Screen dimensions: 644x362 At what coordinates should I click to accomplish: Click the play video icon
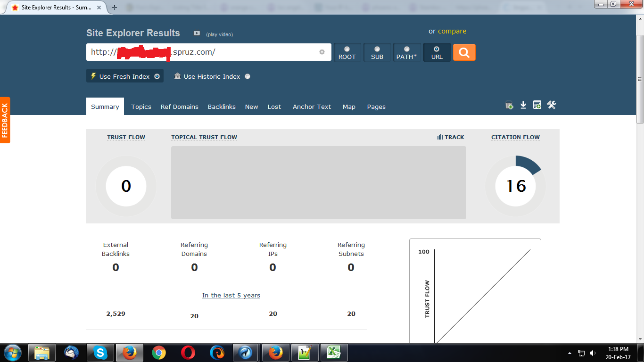pyautogui.click(x=197, y=33)
